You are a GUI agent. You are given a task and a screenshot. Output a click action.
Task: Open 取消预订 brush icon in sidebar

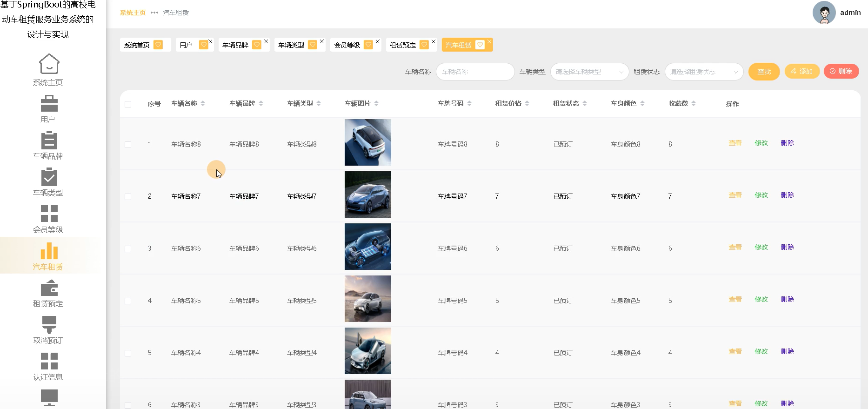pyautogui.click(x=49, y=325)
